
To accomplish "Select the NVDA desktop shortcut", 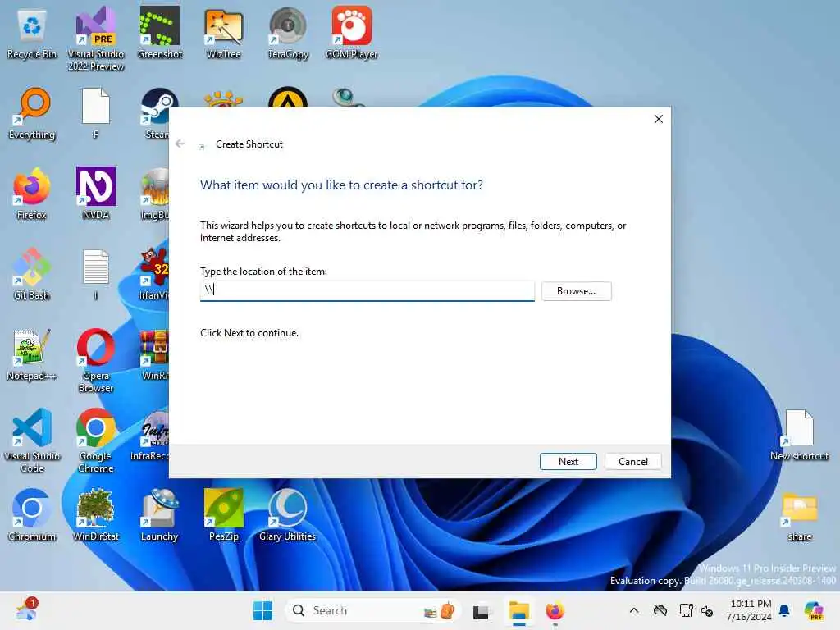I will pyautogui.click(x=96, y=194).
